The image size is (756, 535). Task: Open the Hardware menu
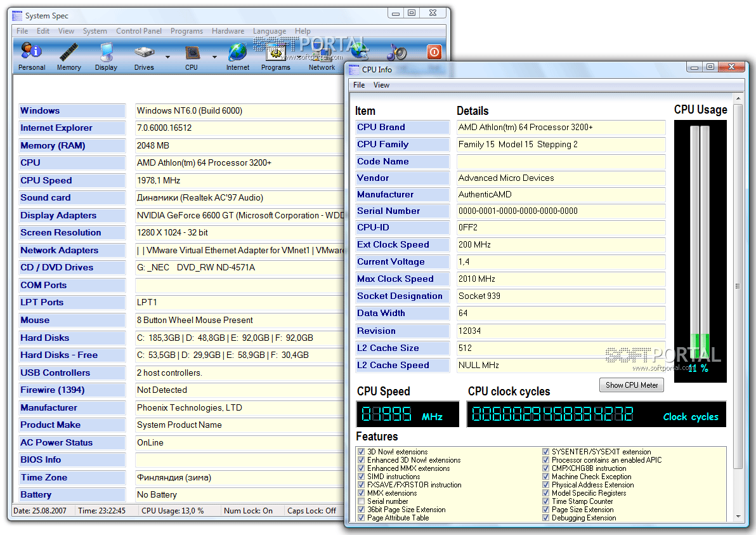228,31
